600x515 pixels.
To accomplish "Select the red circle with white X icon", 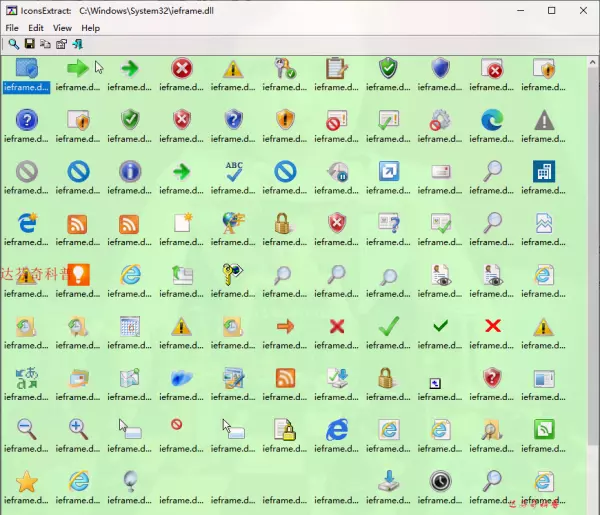I will click(x=181, y=68).
